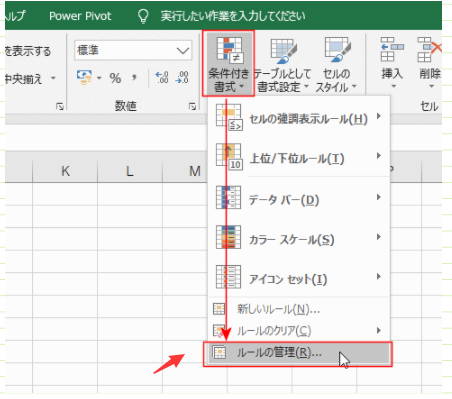Viewport: 452px width, 399px height.
Task: Open 数値 number format dialog launcher
Action: (192, 106)
